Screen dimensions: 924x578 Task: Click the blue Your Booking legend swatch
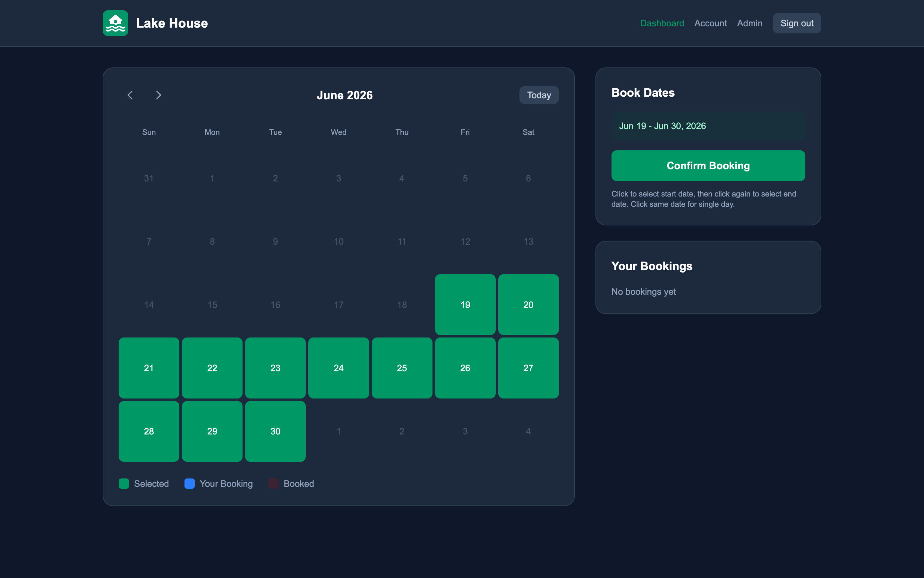pyautogui.click(x=189, y=484)
